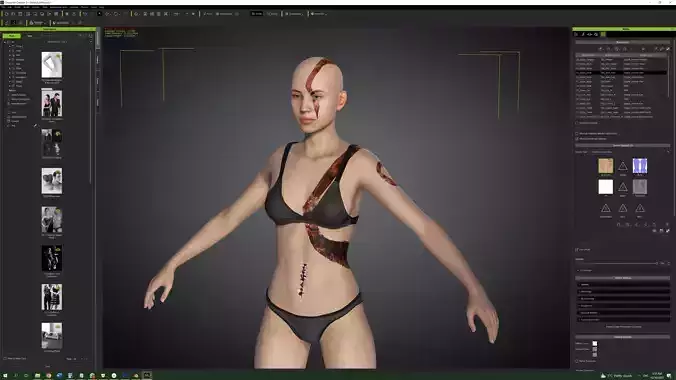676x380 pixels.
Task: Expand the third Shader Settings group
Action: [x=623, y=298]
